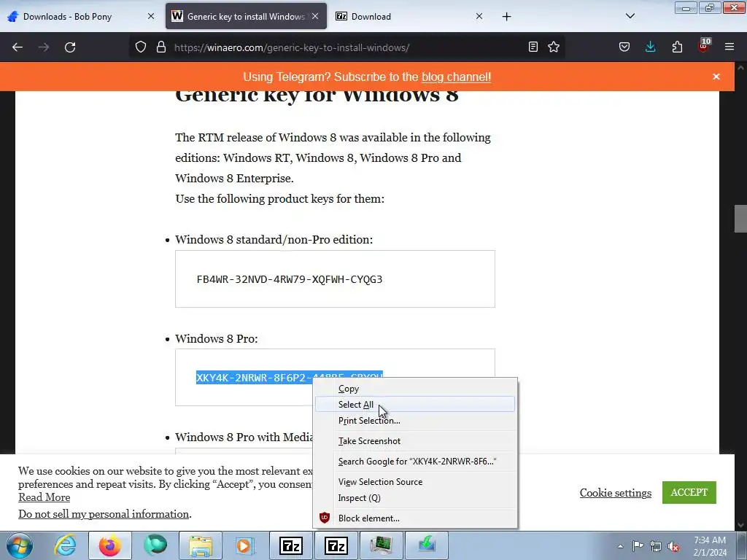Screen dimensions: 747x560
Task: Click the address bar URL
Action: click(x=292, y=47)
